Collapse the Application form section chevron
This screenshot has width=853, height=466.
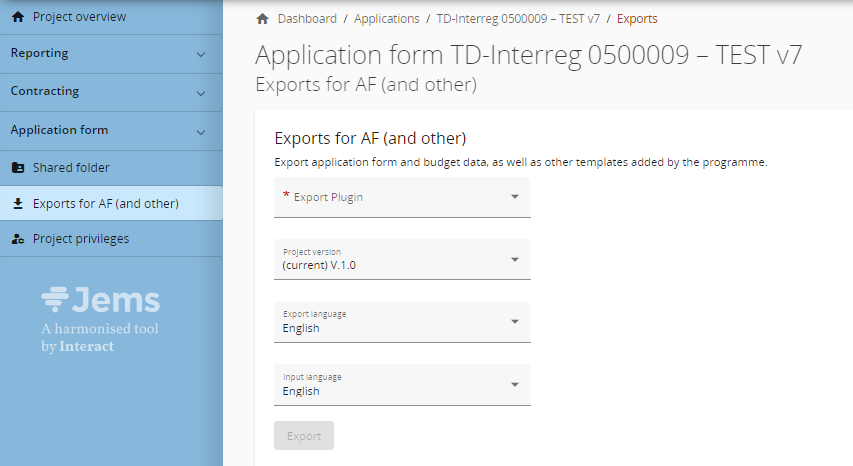click(201, 131)
